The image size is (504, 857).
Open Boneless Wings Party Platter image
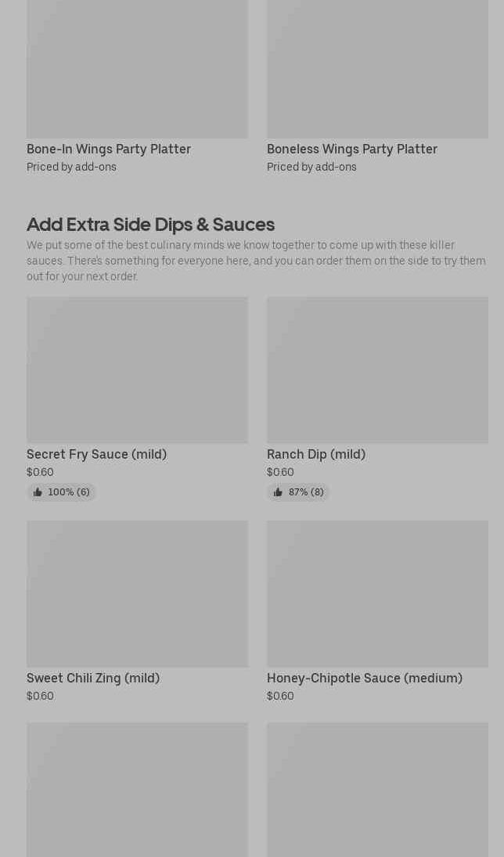(x=377, y=69)
